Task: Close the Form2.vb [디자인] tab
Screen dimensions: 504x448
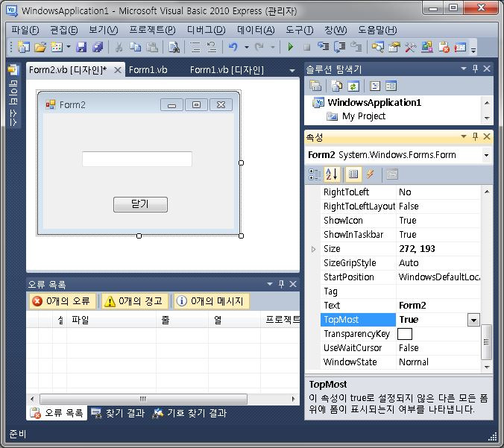Action: coord(118,70)
